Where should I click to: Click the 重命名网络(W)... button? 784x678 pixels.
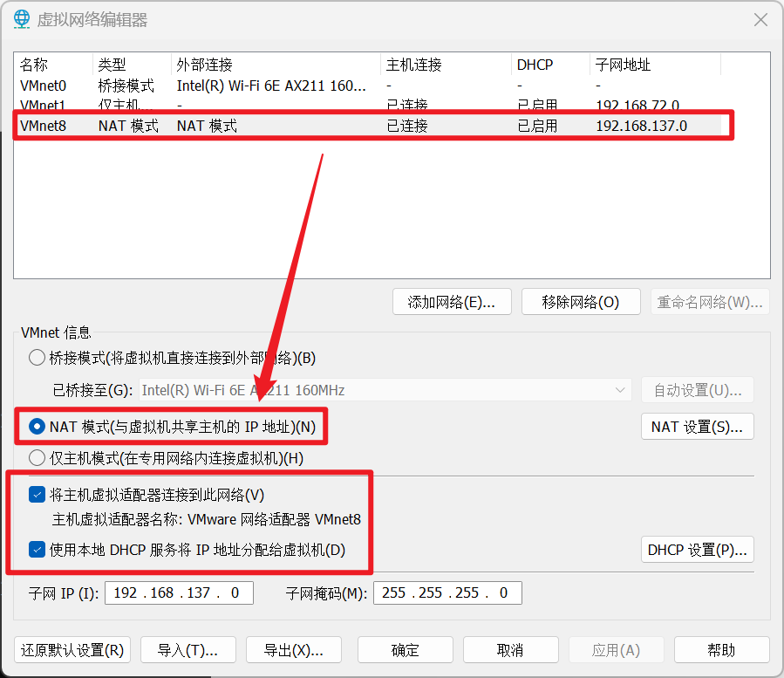click(710, 302)
